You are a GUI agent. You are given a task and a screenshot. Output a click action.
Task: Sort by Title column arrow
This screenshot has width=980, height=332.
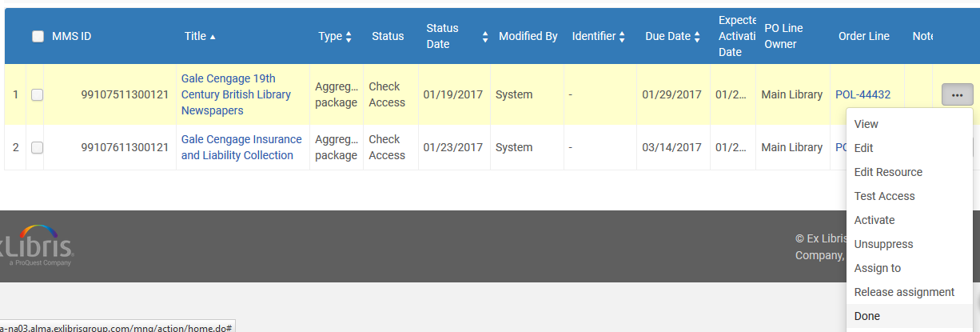point(213,37)
